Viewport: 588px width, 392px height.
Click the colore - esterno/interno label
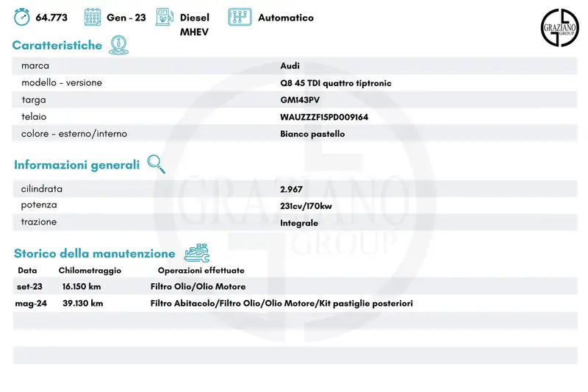[x=74, y=134]
